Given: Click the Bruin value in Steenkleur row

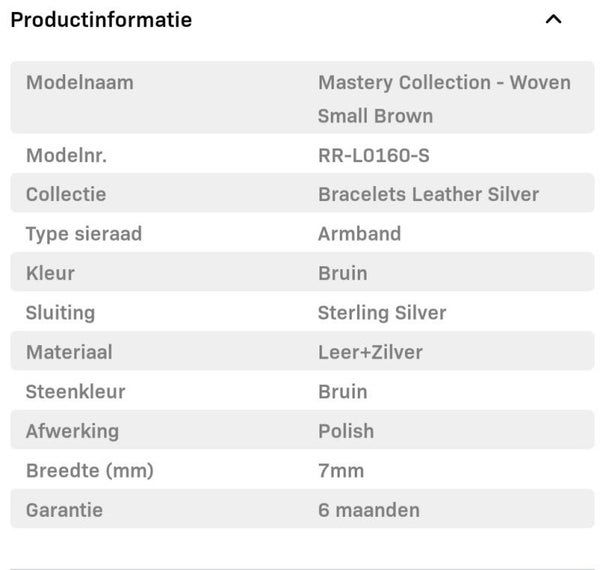Looking at the screenshot, I should (342, 392).
